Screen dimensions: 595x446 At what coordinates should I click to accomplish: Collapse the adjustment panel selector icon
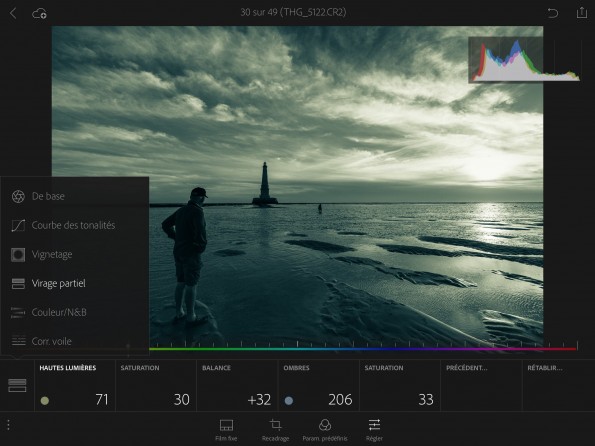(x=17, y=385)
